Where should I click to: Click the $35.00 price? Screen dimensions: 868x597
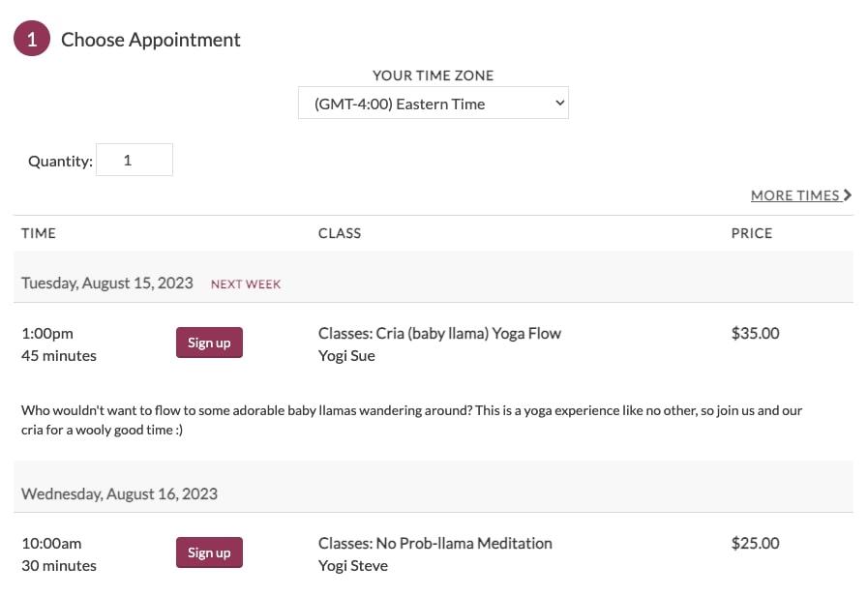tap(755, 333)
